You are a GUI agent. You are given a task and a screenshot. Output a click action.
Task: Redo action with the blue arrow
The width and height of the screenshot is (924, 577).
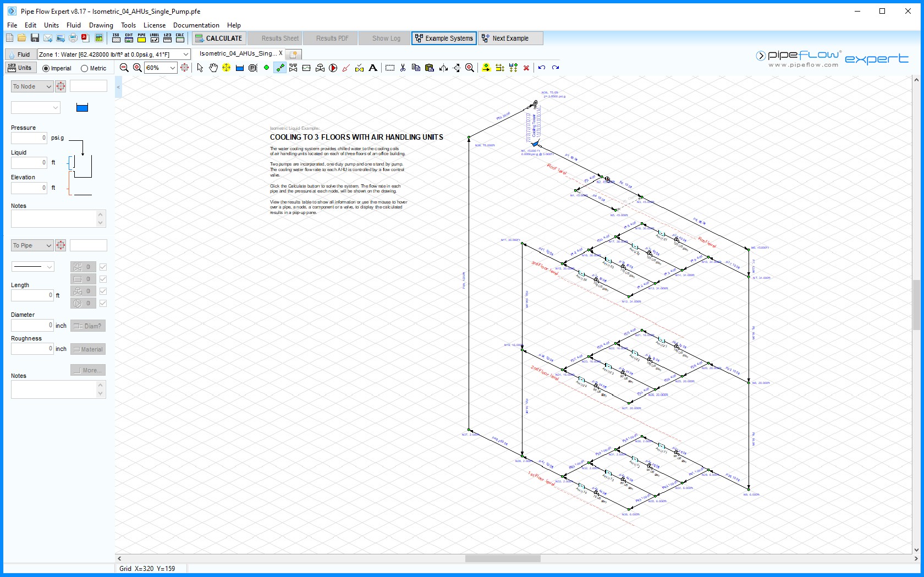(x=555, y=68)
